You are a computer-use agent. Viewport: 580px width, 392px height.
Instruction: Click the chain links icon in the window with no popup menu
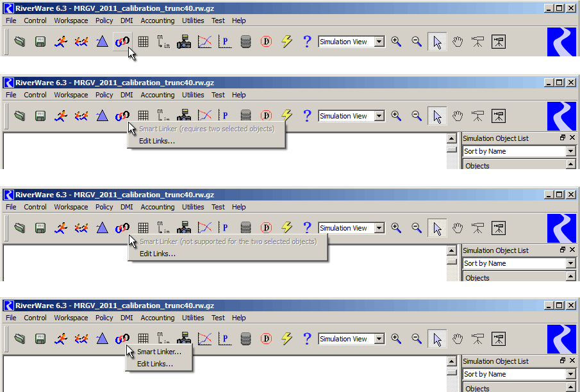pyautogui.click(x=122, y=42)
